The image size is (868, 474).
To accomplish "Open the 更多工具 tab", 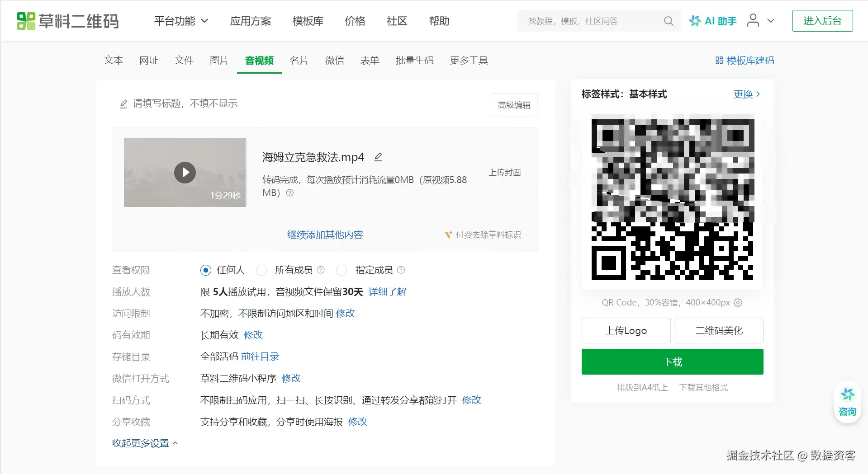I will tap(469, 60).
